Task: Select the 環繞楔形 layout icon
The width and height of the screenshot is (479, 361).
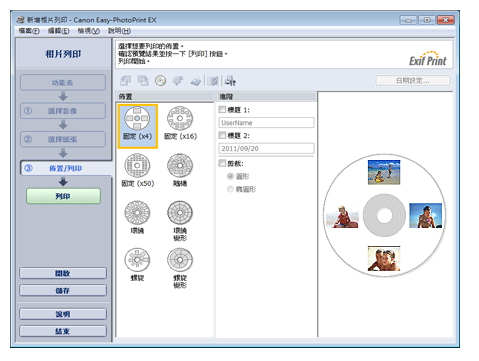Action: coord(180,220)
